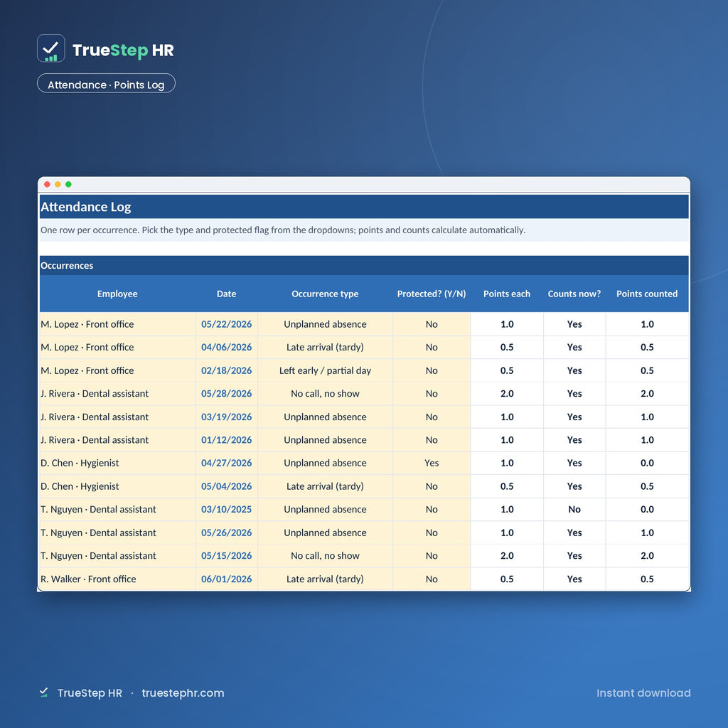Select date cell 05/04/2026

pyautogui.click(x=227, y=486)
